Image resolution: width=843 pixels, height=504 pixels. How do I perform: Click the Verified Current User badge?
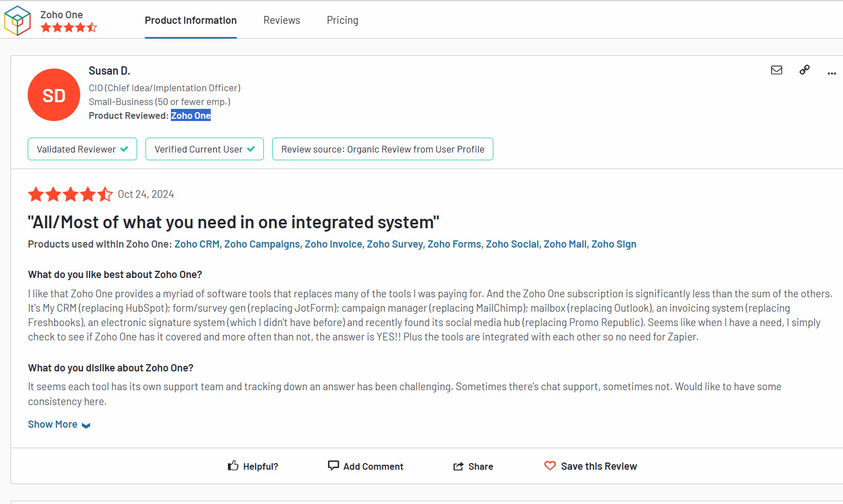(205, 149)
